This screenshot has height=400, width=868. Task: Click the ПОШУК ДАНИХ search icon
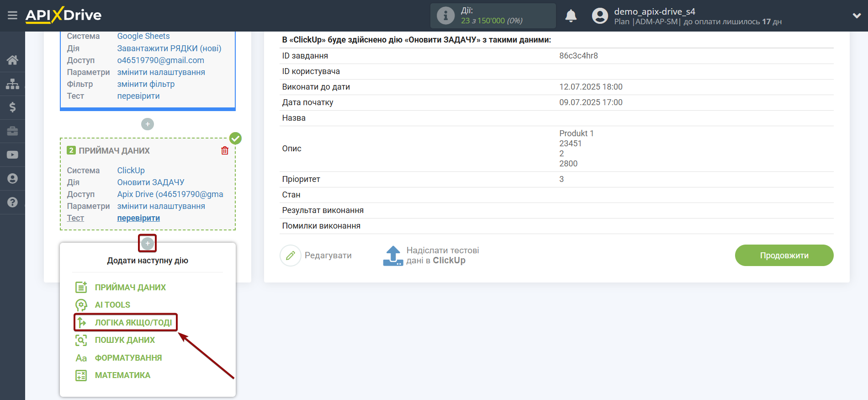(81, 340)
